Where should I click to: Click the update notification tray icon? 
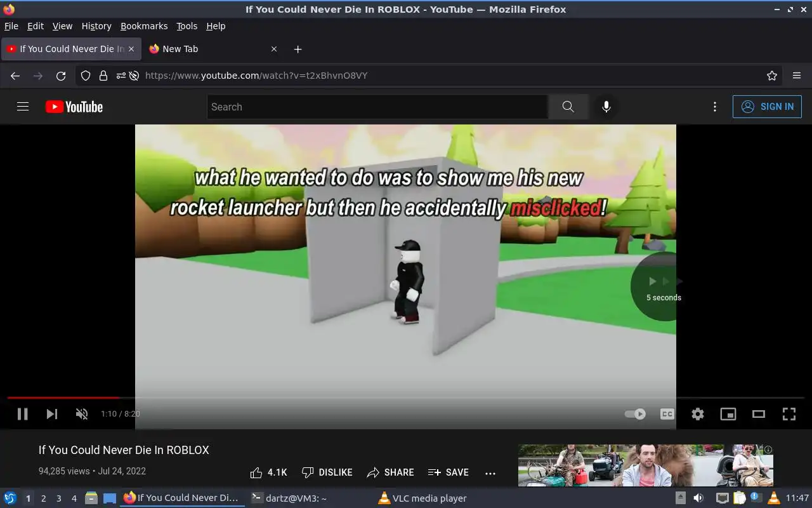click(756, 498)
